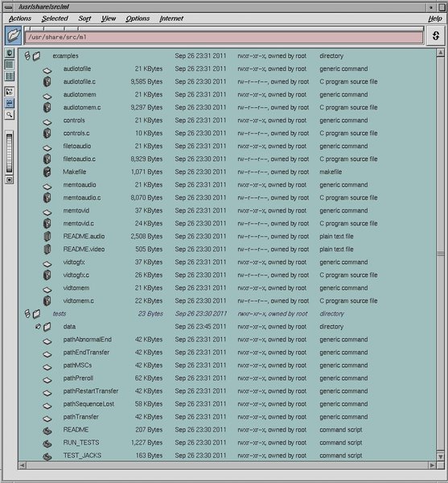Click the audiotomem command icon

[x=47, y=97]
